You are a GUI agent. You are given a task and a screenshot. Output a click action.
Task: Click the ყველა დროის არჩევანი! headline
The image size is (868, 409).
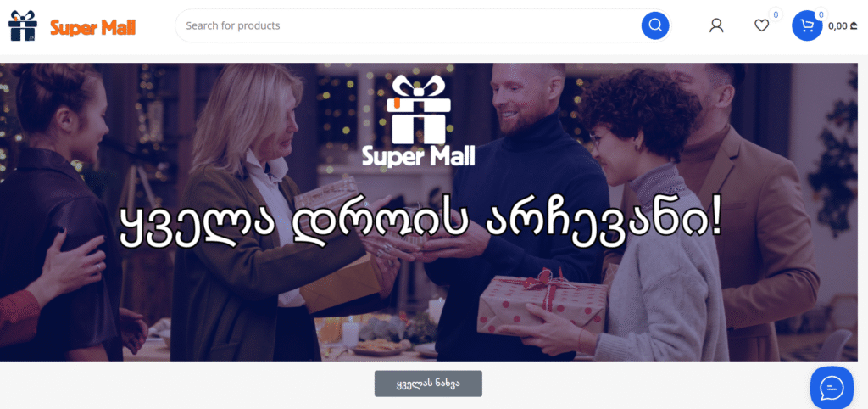(420, 225)
